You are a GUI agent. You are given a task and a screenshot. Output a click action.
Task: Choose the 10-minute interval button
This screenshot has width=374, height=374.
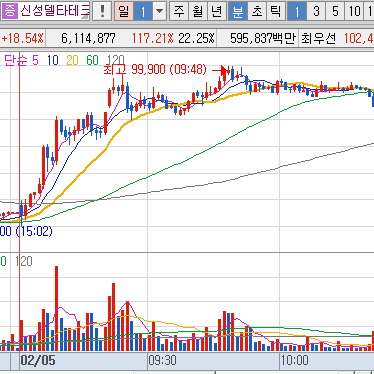point(355,11)
